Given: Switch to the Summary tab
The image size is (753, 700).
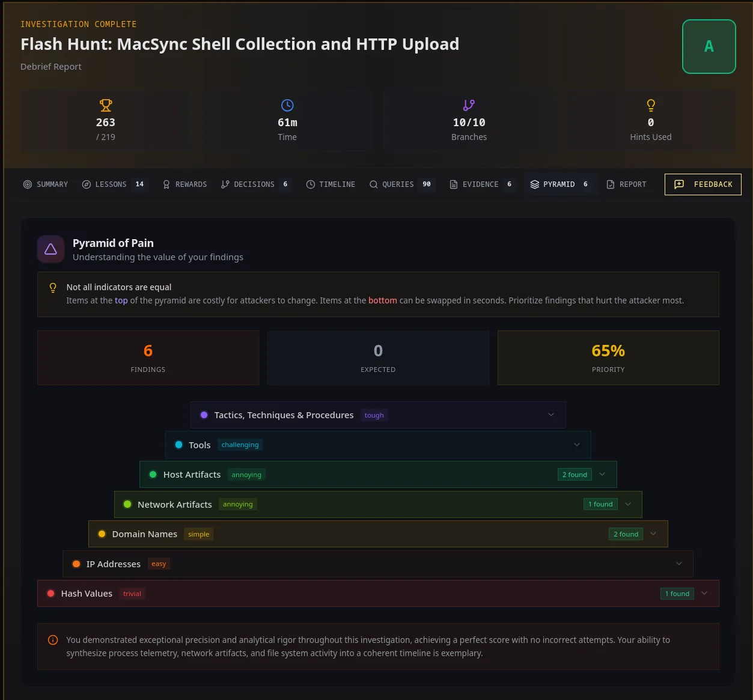Looking at the screenshot, I should pyautogui.click(x=46, y=184).
